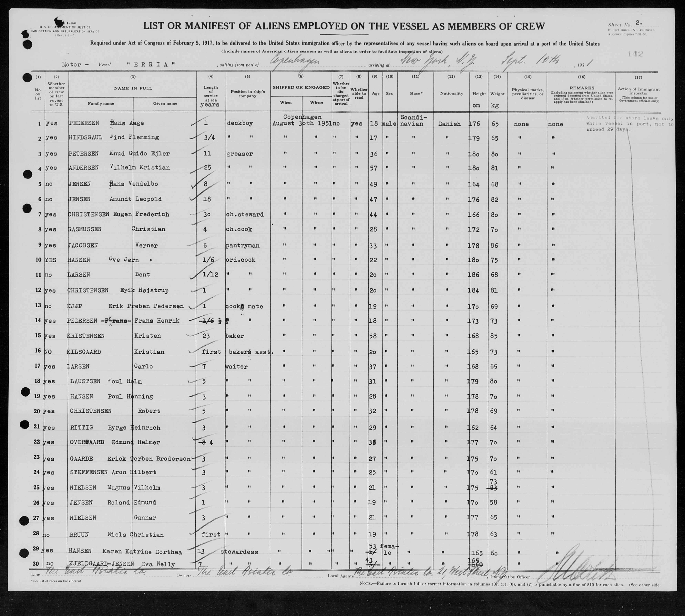This screenshot has height=616, width=685.
Task: Click the 'REMARKS' column header
Action: (581, 88)
